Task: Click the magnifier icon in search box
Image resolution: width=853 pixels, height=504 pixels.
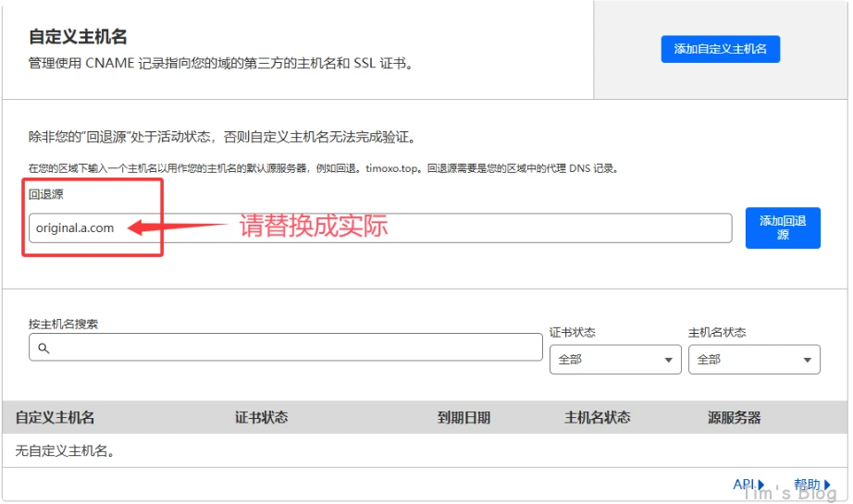Action: [x=43, y=349]
